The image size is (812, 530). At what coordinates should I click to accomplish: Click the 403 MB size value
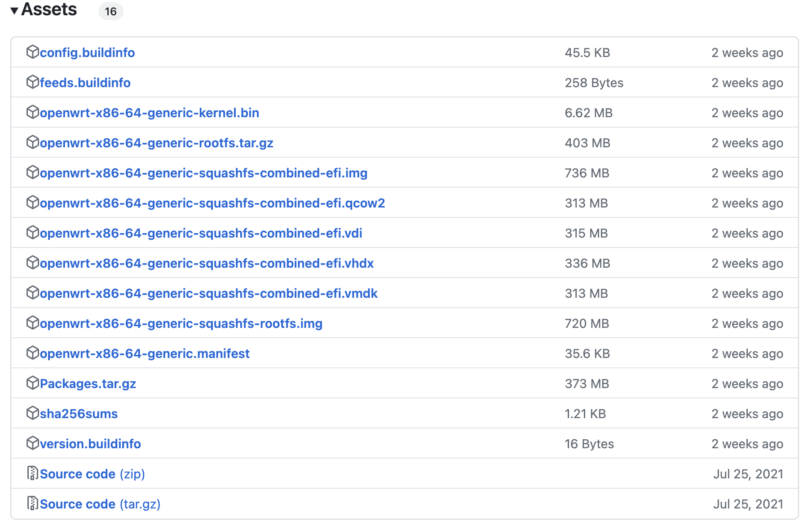(587, 143)
